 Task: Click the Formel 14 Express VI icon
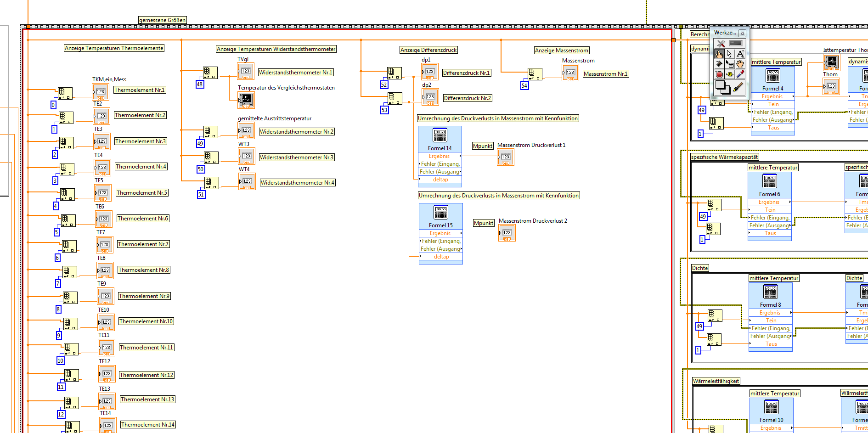pos(440,135)
